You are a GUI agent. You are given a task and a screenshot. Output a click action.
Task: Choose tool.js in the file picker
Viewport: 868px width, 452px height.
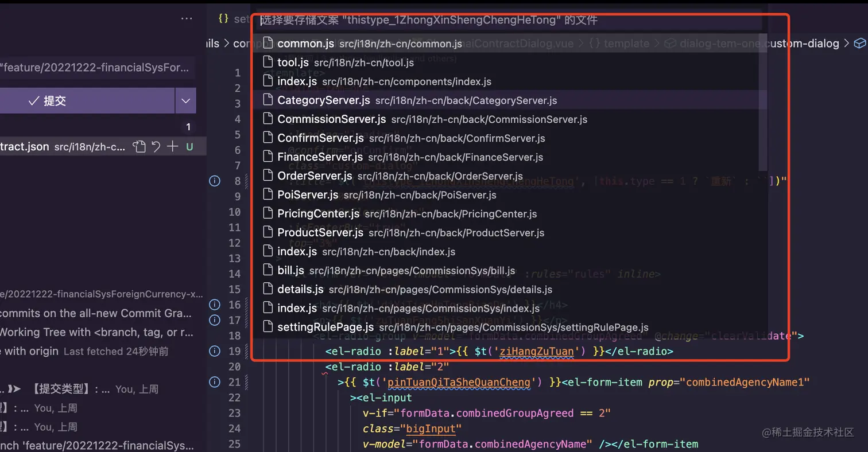(x=510, y=63)
